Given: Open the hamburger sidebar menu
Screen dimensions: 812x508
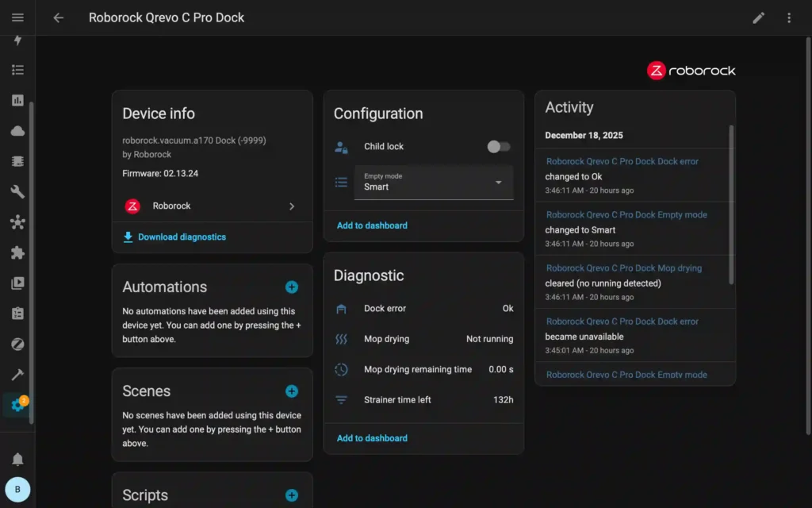Looking at the screenshot, I should click(17, 17).
